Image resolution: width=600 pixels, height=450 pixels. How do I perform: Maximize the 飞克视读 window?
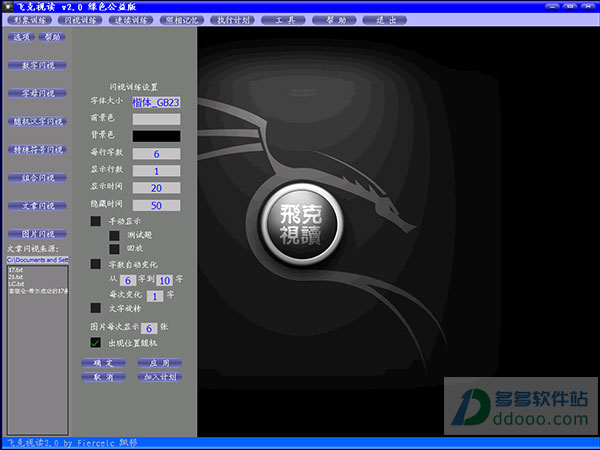(x=570, y=6)
